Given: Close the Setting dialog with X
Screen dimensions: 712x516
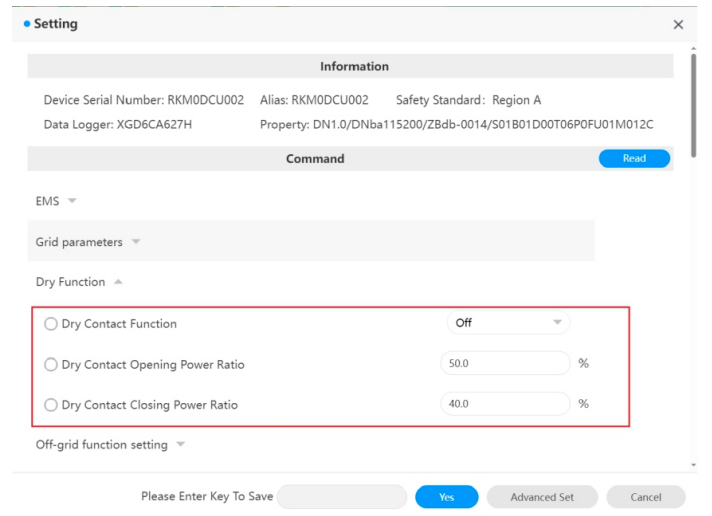Looking at the screenshot, I should coord(678,24).
